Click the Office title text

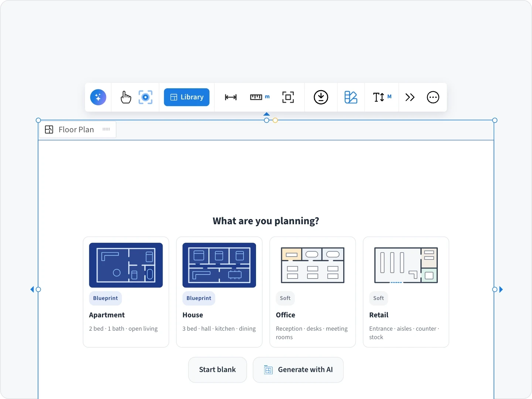coord(286,315)
